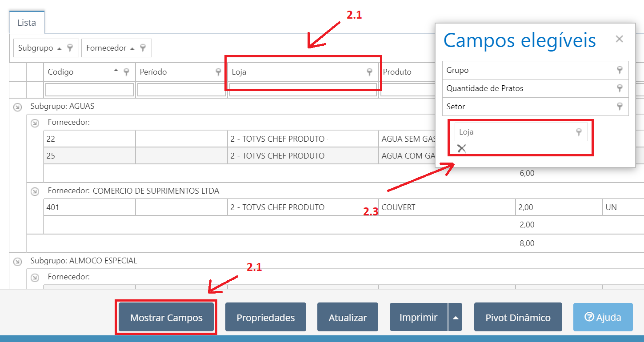Click the sort arrow on Fornecedor chip

click(132, 48)
